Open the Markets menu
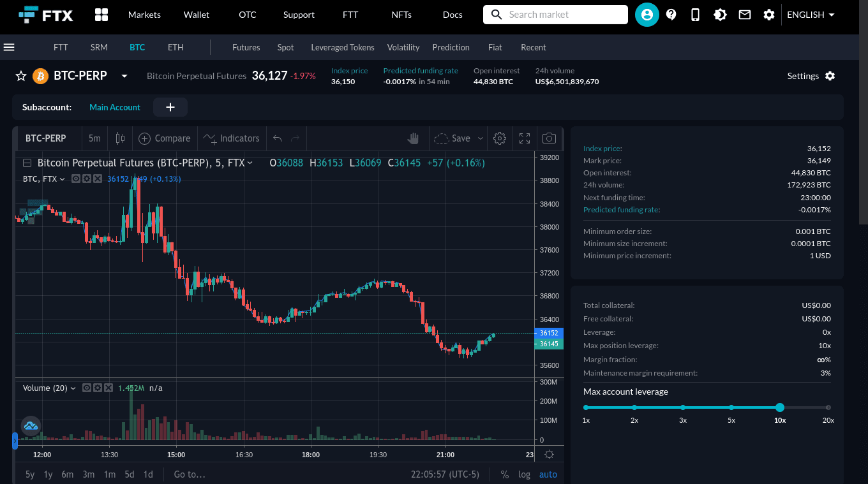 tap(144, 15)
